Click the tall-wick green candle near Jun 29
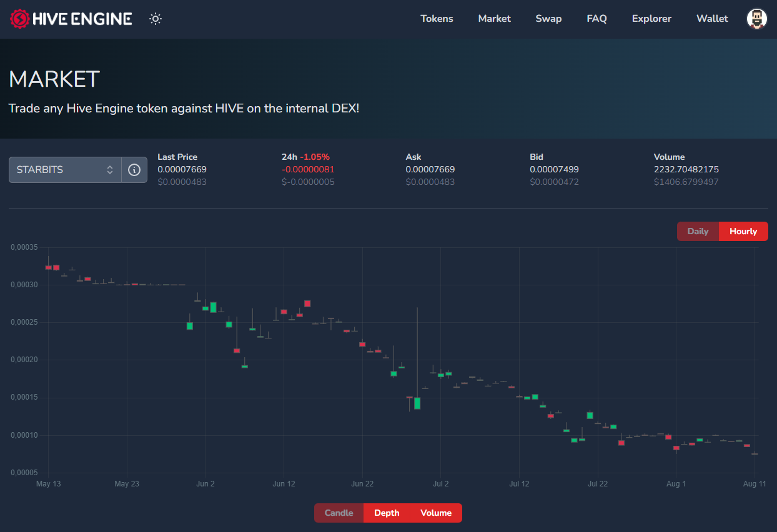The image size is (777, 532). pos(417,403)
